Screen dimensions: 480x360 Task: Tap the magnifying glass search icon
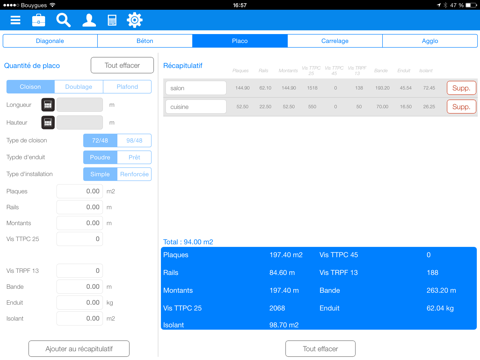63,20
